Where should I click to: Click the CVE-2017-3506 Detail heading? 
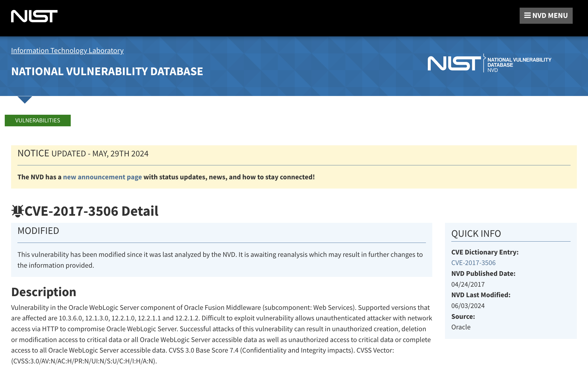(x=91, y=211)
